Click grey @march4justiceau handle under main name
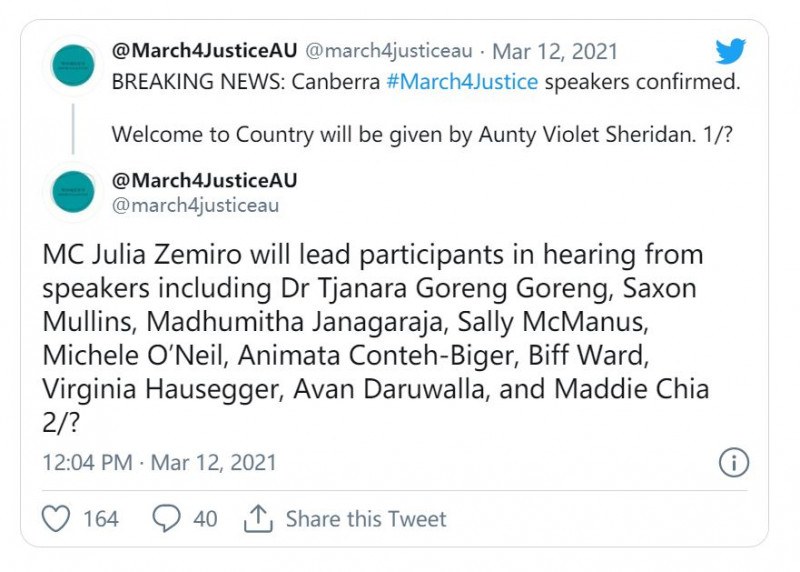800x572 pixels. click(x=195, y=206)
